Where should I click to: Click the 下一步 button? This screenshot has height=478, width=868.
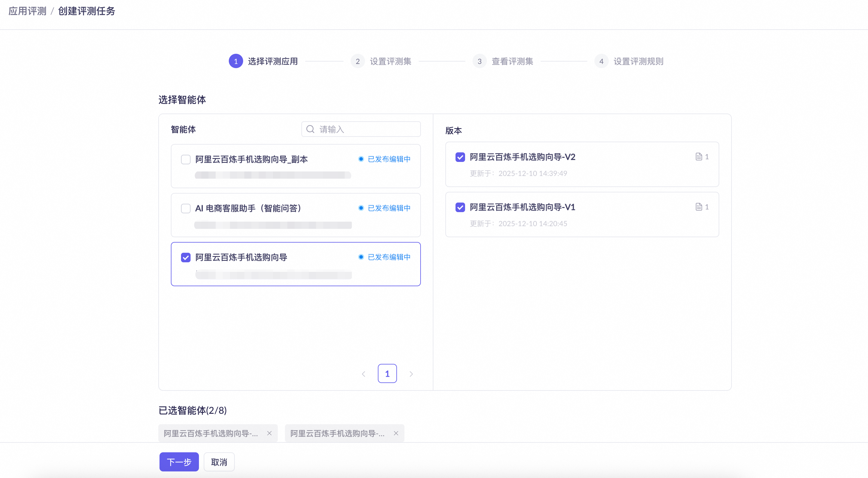click(179, 462)
